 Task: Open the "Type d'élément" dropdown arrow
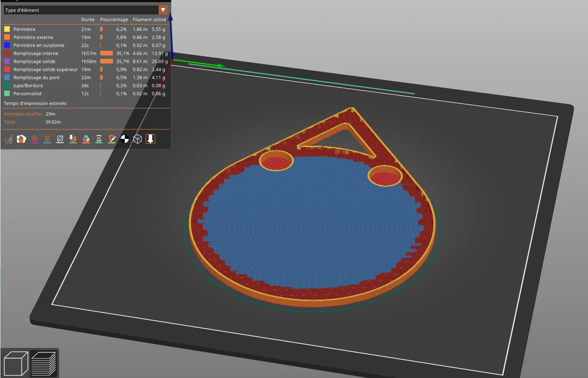tap(163, 10)
